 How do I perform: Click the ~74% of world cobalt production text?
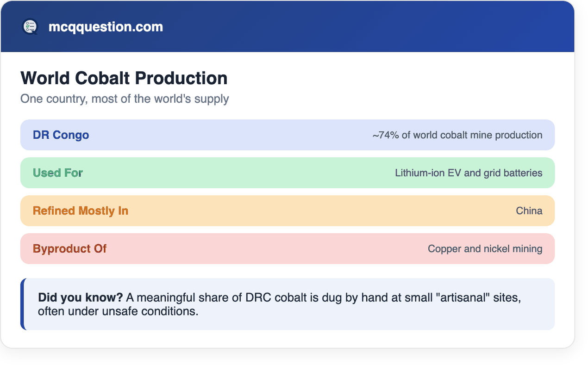(457, 135)
